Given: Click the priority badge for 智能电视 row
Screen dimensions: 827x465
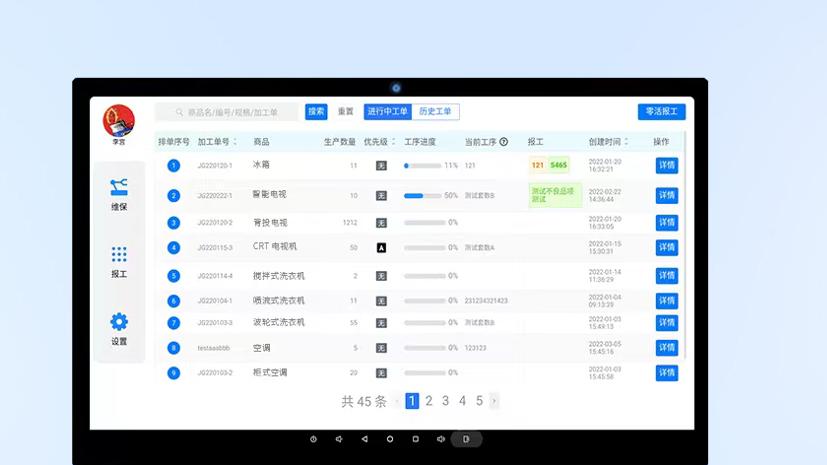Looking at the screenshot, I should click(381, 196).
